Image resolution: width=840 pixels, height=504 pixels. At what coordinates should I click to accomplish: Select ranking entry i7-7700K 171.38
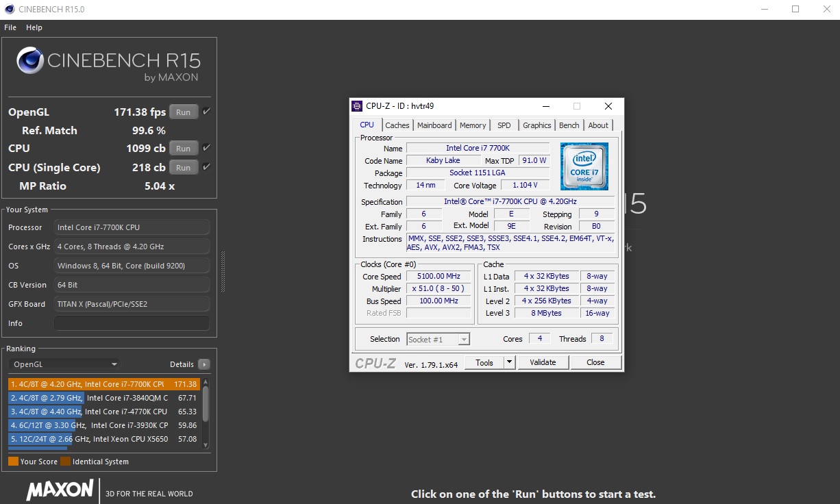coord(104,384)
